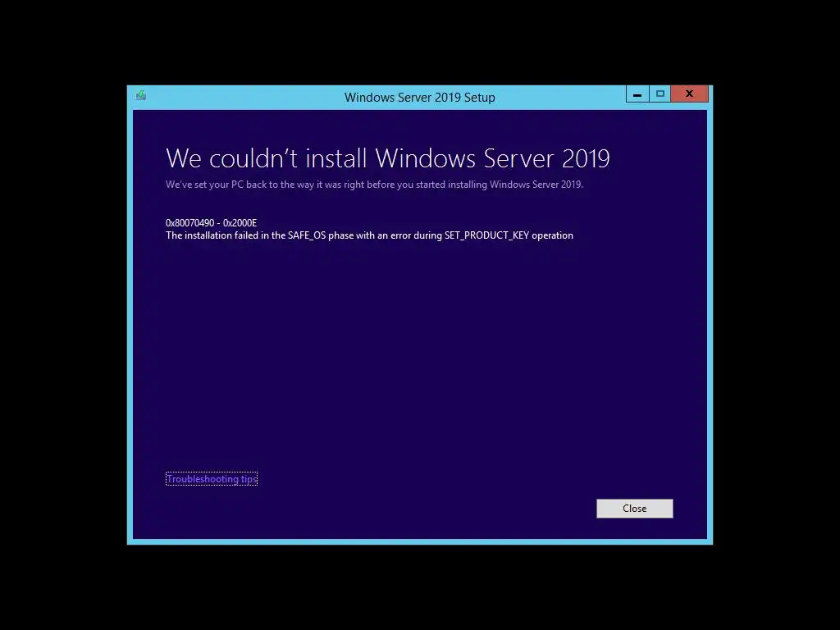
Task: Select the 0x80070490 error code
Action: coord(189,223)
